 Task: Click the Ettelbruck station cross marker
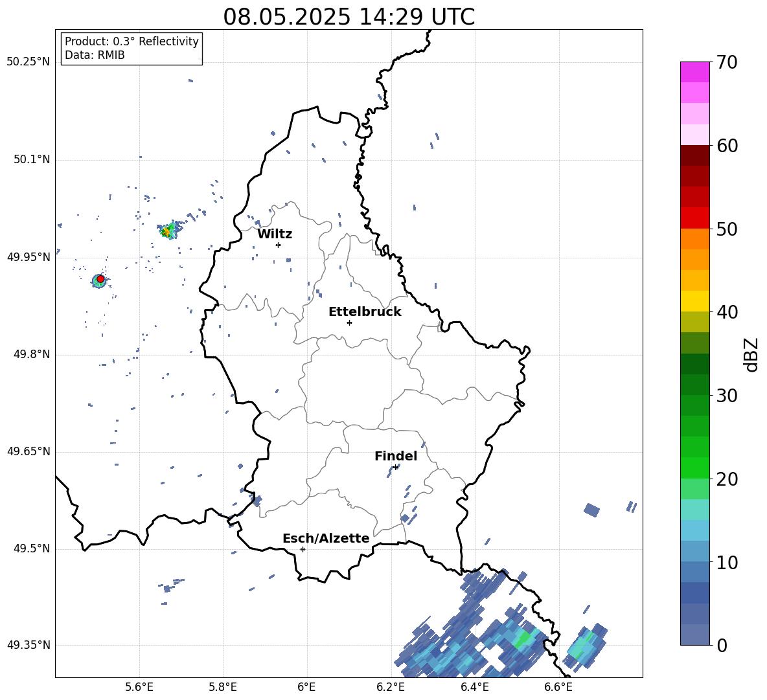[x=349, y=322]
